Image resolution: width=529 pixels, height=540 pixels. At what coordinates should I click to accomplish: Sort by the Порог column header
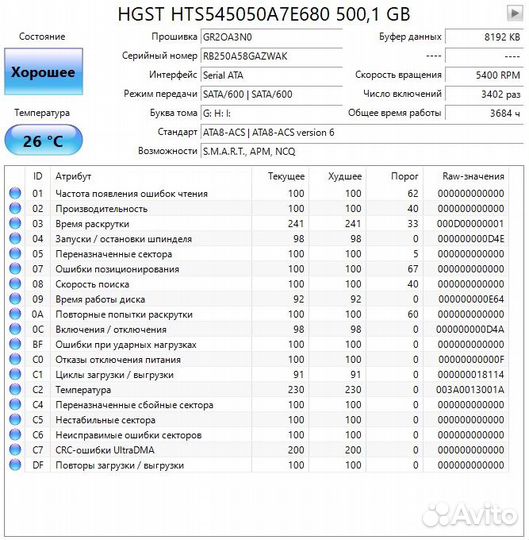pos(394,176)
